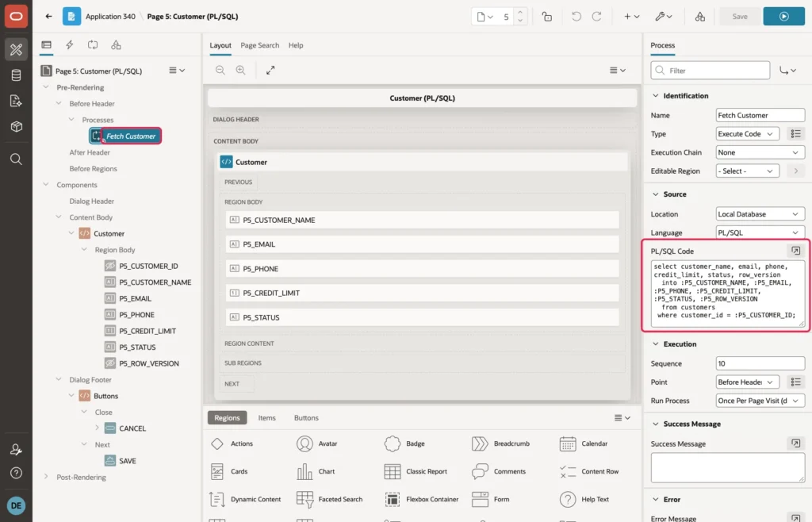Screen dimensions: 812x522
Task: Select the Regions gallery tab
Action: [x=227, y=418]
